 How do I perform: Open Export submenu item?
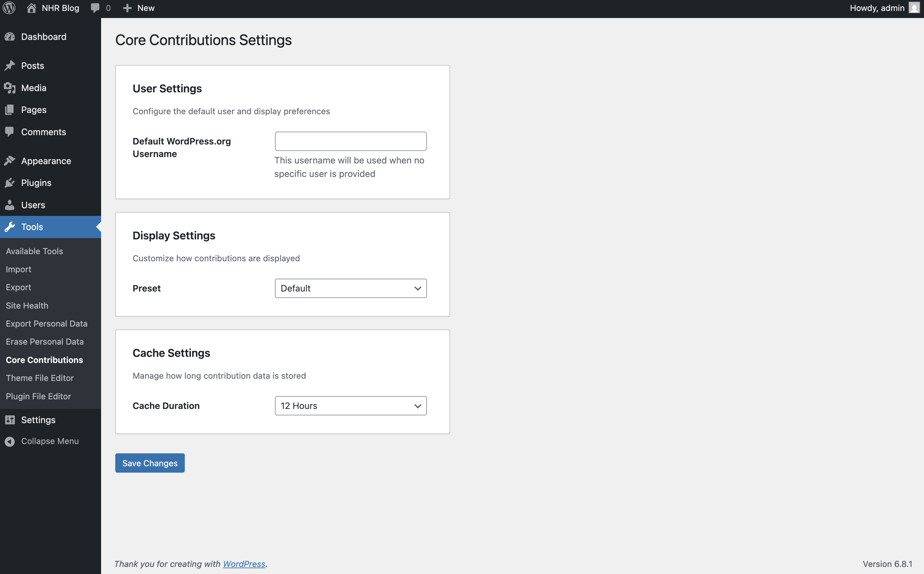pyautogui.click(x=19, y=287)
